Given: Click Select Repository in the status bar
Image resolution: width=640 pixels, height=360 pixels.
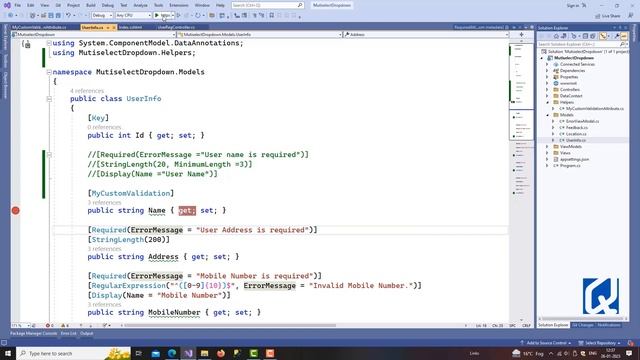Looking at the screenshot, I should (600, 343).
